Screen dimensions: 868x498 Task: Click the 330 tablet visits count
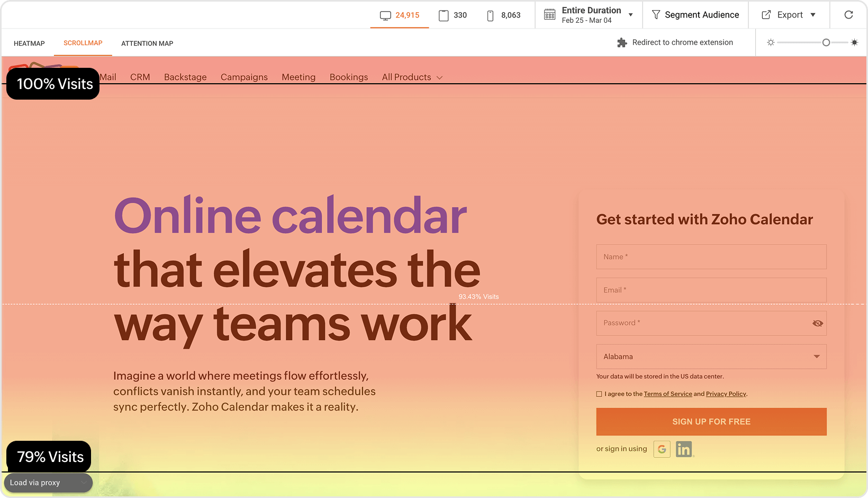click(x=460, y=15)
